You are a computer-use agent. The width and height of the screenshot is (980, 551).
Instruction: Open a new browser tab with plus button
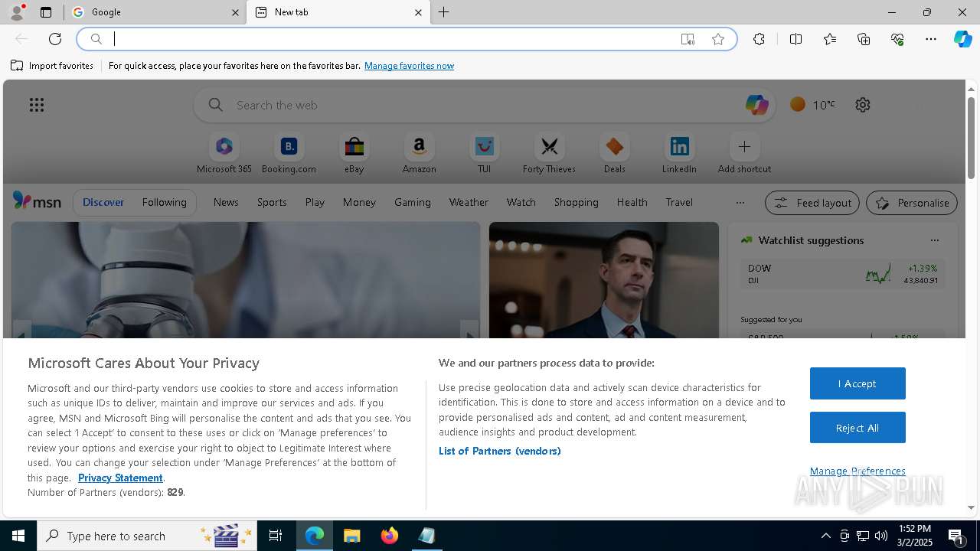(x=444, y=12)
